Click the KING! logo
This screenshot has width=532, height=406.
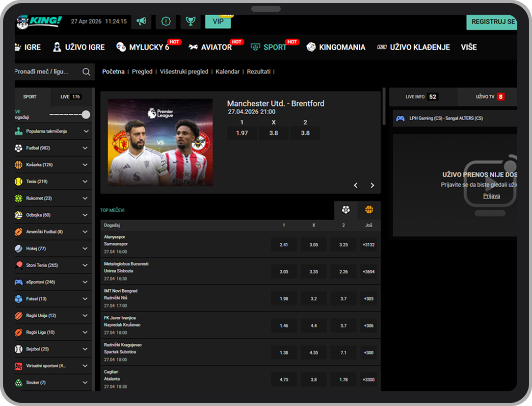coord(39,22)
